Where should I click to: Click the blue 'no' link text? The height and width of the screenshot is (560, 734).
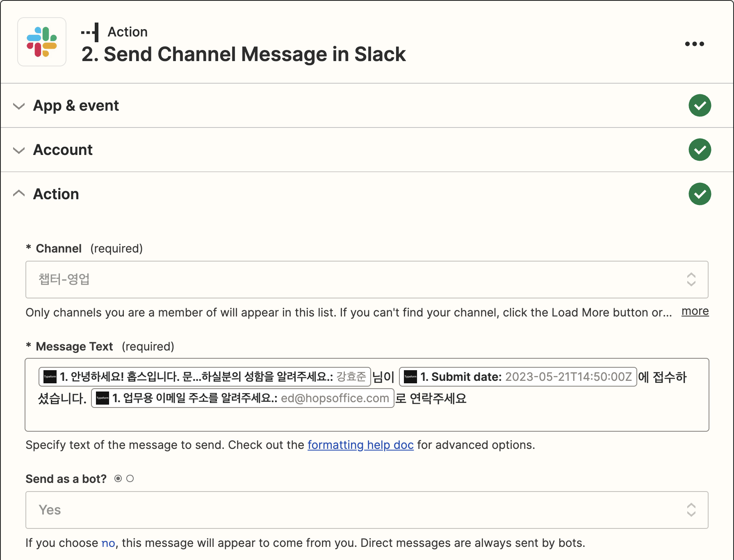(x=108, y=543)
